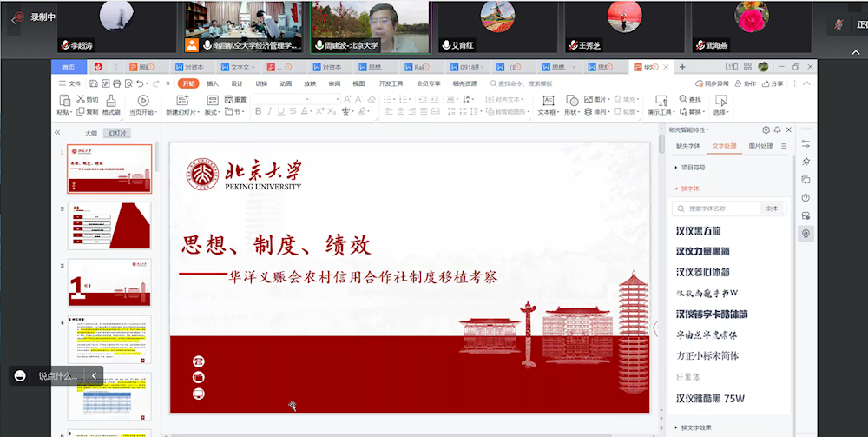The image size is (868, 437).
Task: Open the Replace (替换) dropdown
Action: click(692, 111)
